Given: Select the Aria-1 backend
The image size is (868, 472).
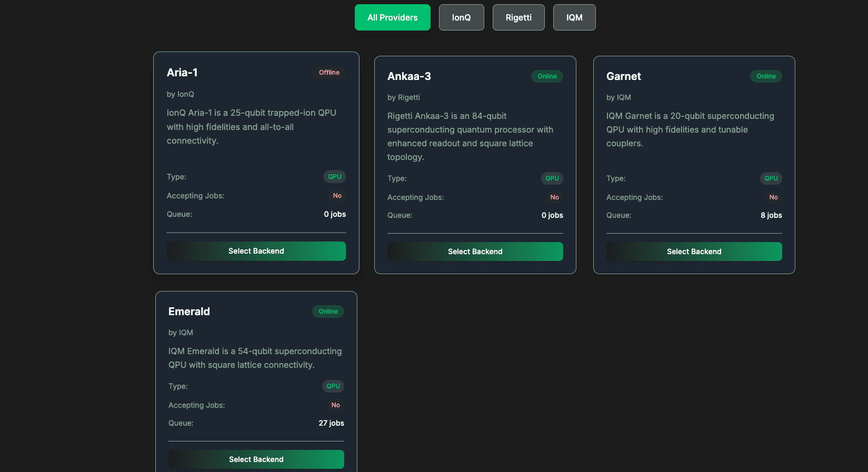Looking at the screenshot, I should point(256,251).
